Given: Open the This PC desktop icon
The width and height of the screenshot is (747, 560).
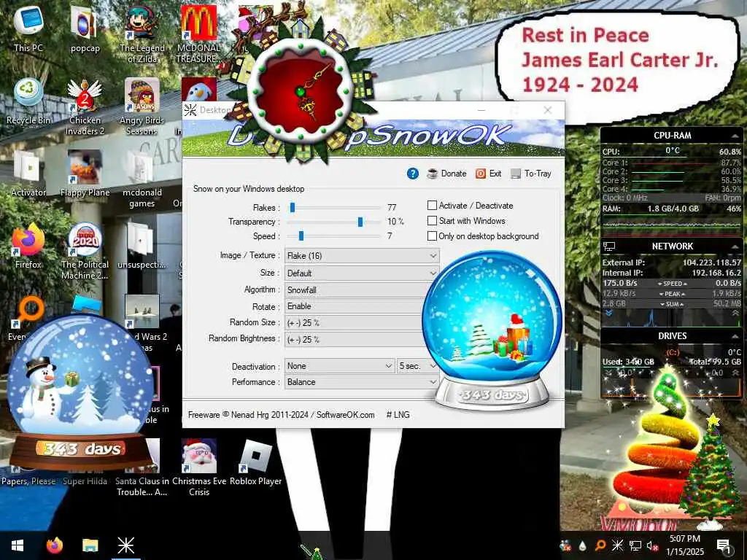Looking at the screenshot, I should click(x=28, y=29).
